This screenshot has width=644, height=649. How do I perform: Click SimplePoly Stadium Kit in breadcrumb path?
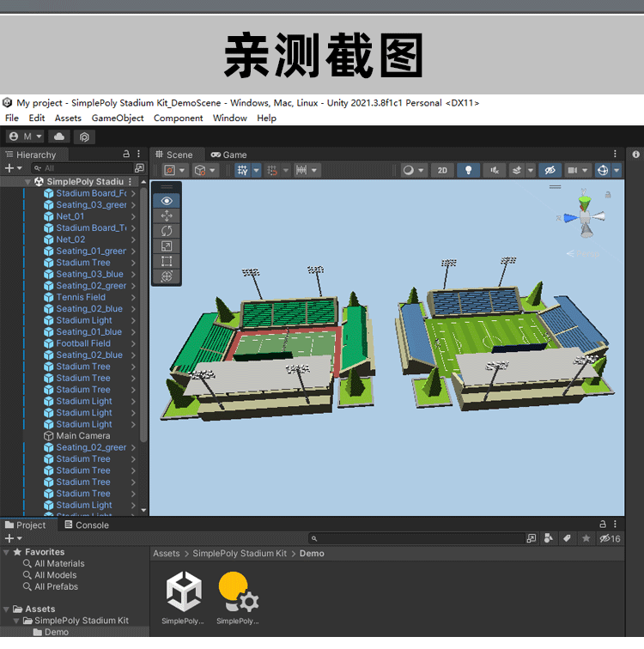click(240, 554)
